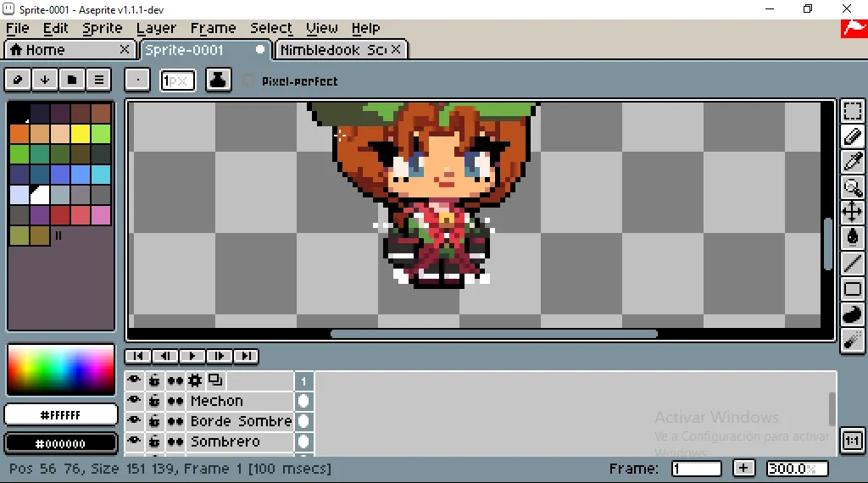Click frame 1 header in timeline

(303, 380)
